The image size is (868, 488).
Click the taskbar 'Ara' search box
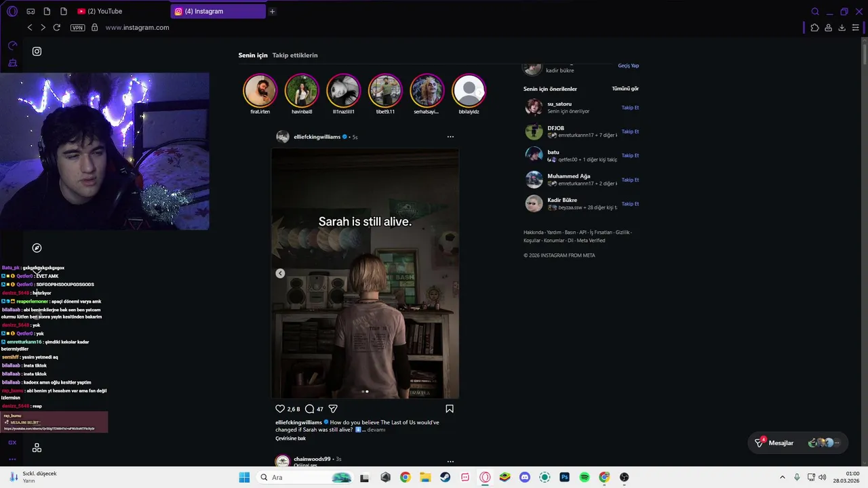coord(305,477)
